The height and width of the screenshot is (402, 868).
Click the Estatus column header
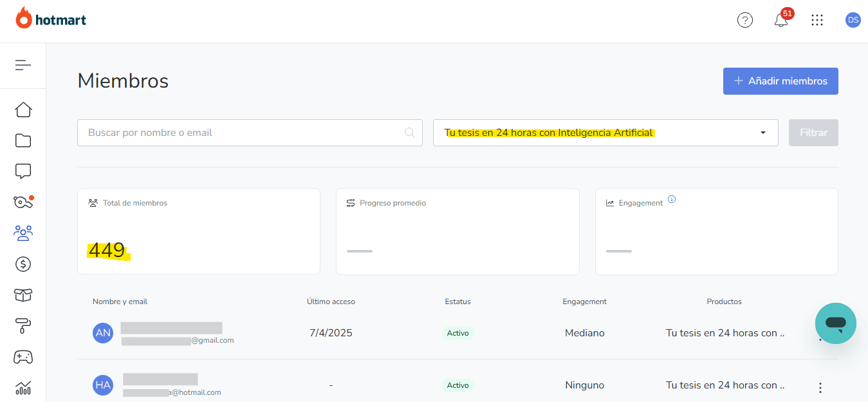pyautogui.click(x=457, y=301)
